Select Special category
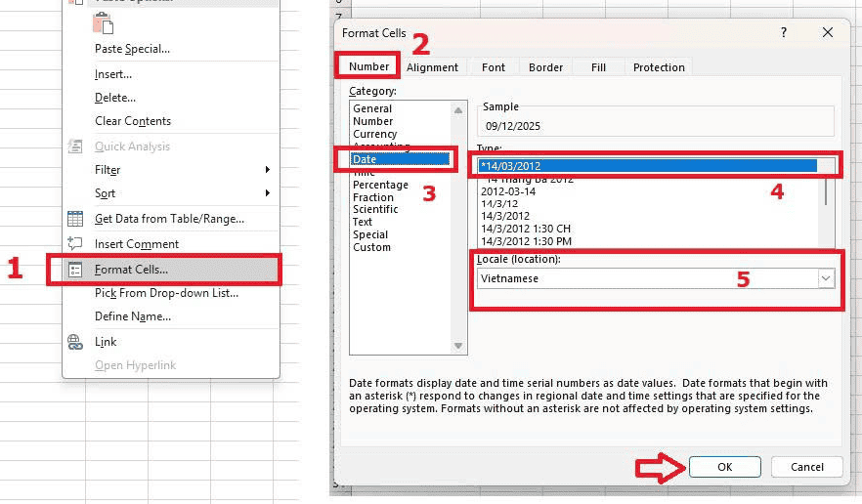The image size is (862, 504). tap(370, 234)
